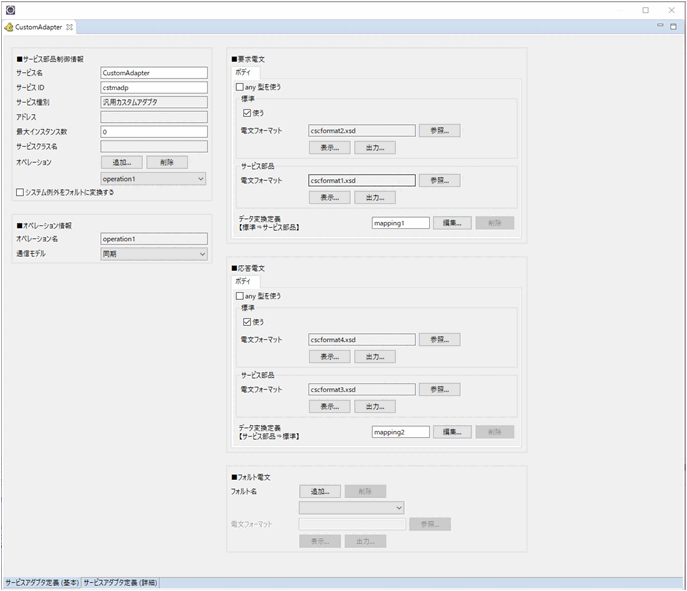The width and height of the screenshot is (687, 591).
Task: Uncheck '使う' under 応答電文 標準
Action: [248, 322]
